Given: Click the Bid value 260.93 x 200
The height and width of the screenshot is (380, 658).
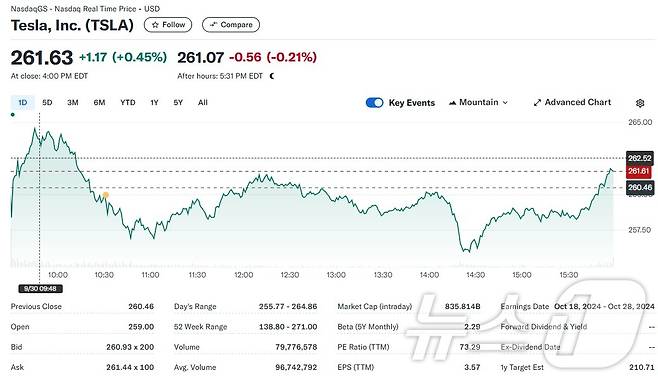Looking at the screenshot, I should coord(130,347).
